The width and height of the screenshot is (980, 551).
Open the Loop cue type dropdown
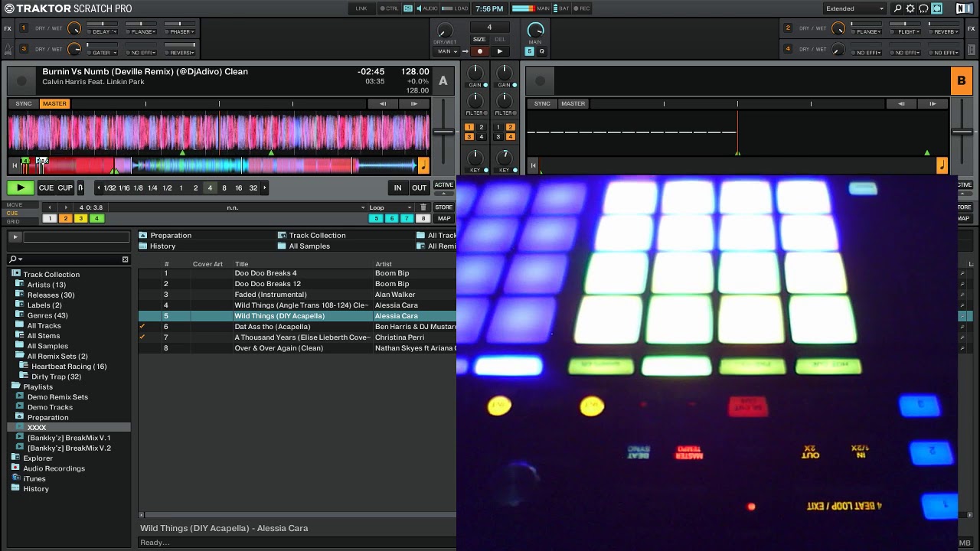tap(390, 207)
